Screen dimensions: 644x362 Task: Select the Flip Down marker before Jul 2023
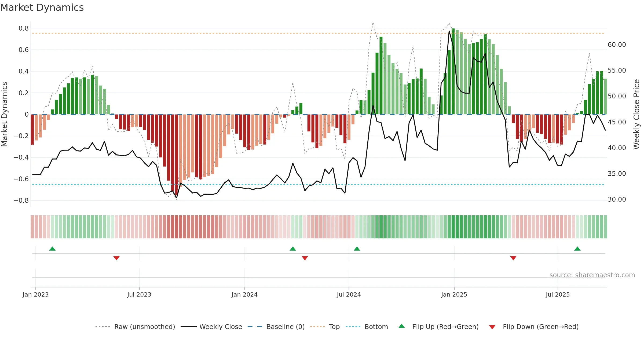[x=116, y=258]
